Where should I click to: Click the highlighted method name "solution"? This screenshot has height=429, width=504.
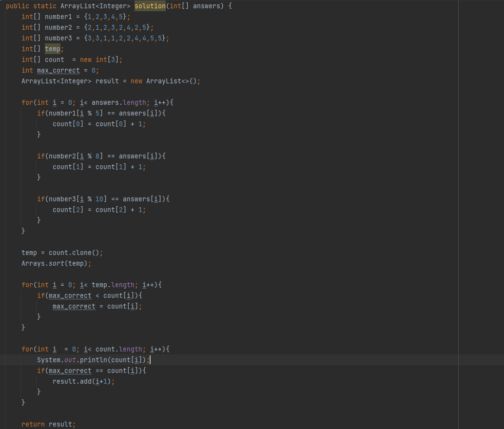click(x=150, y=6)
